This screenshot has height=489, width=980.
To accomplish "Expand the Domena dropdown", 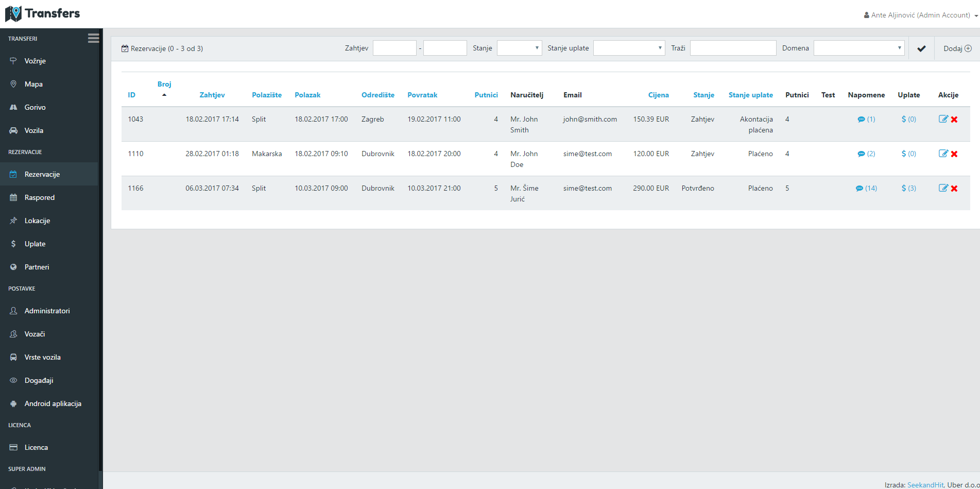I will coord(858,48).
